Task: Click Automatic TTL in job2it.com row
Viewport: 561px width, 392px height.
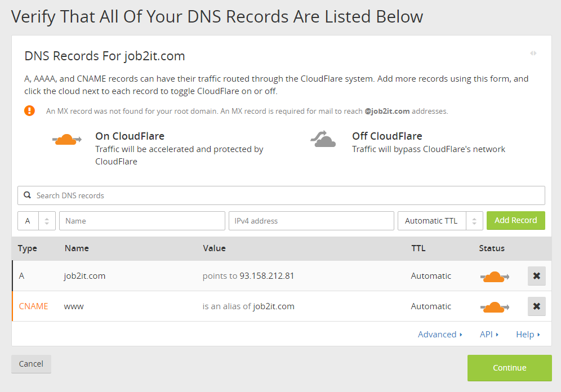Action: point(431,276)
